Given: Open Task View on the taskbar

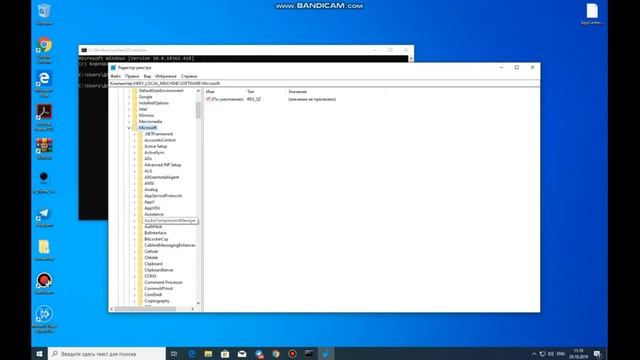Looking at the screenshot, I should 174,354.
